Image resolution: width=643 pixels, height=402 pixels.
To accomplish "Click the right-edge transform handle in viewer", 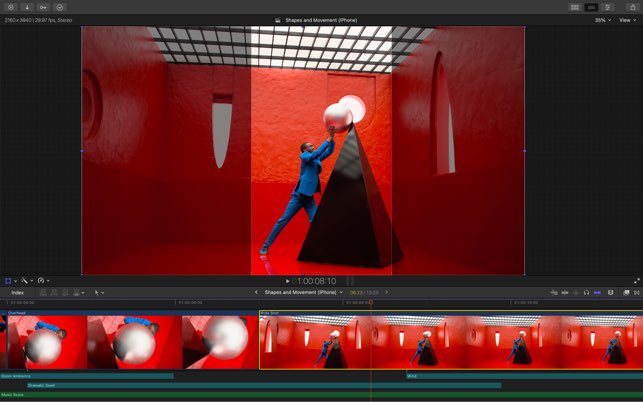I will pyautogui.click(x=525, y=151).
